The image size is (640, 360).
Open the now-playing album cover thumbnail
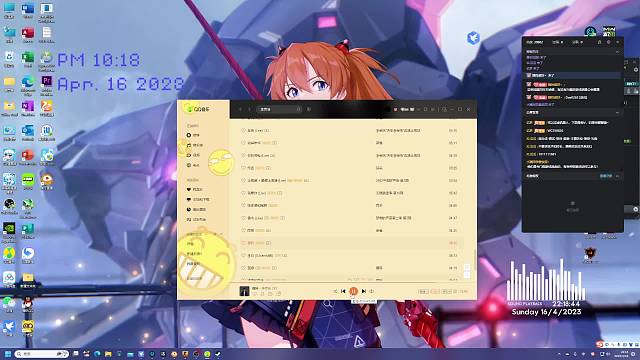pos(244,291)
